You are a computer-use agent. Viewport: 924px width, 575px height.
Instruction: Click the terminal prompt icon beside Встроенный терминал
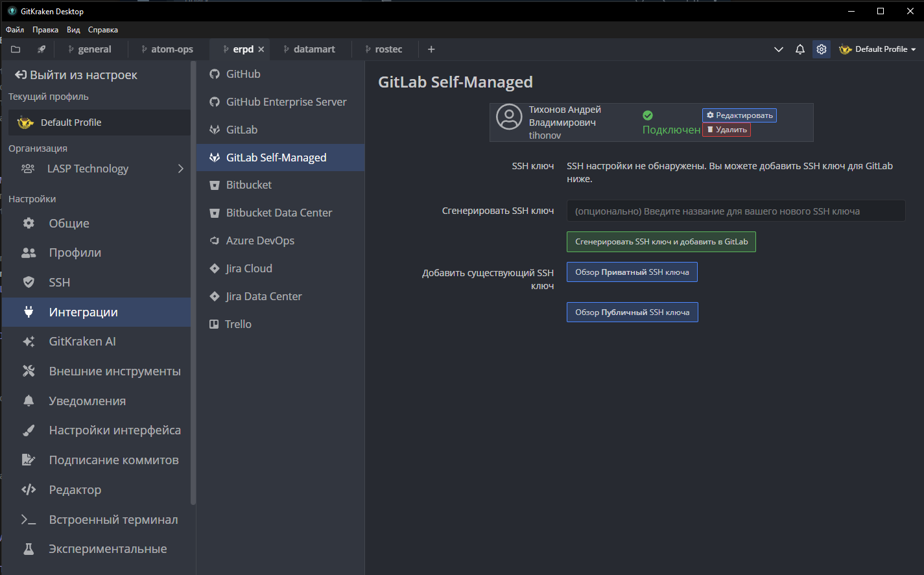[29, 519]
